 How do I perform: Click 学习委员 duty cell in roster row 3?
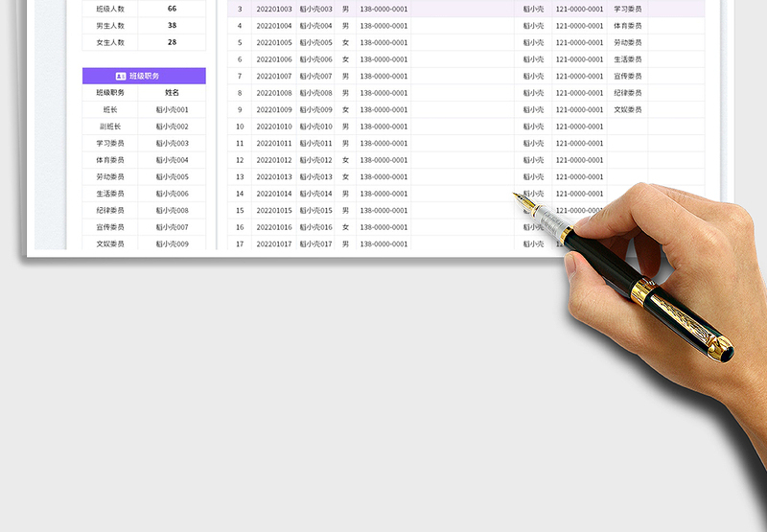[628, 9]
